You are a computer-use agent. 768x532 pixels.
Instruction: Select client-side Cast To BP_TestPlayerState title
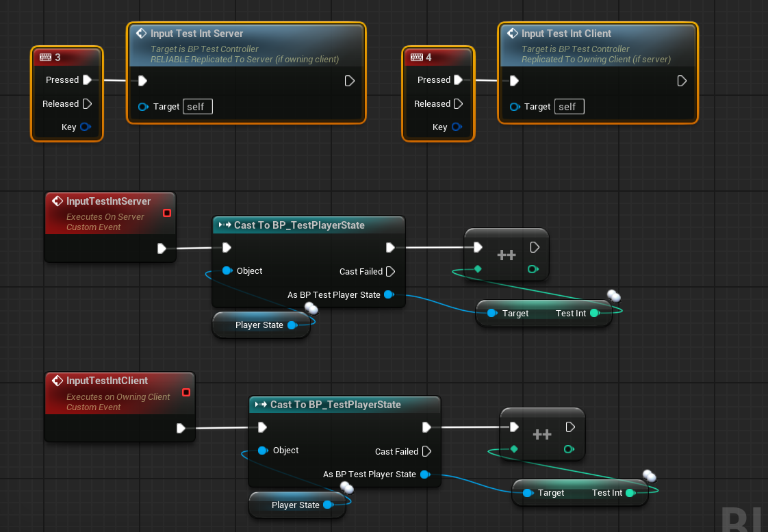point(335,405)
